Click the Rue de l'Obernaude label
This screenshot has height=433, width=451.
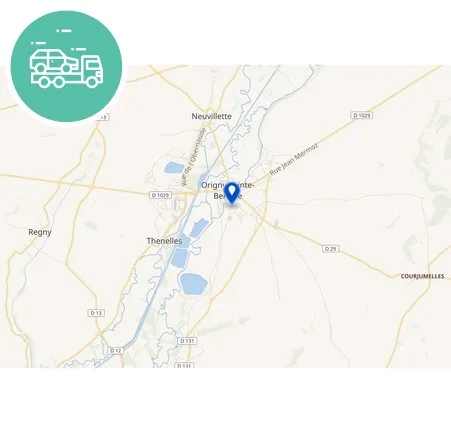(x=194, y=157)
